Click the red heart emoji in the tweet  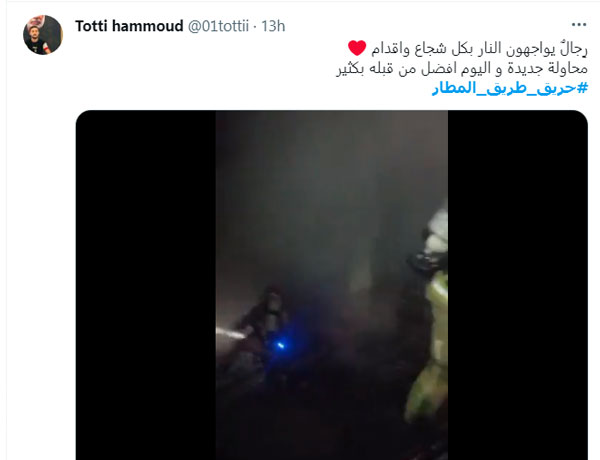click(357, 48)
